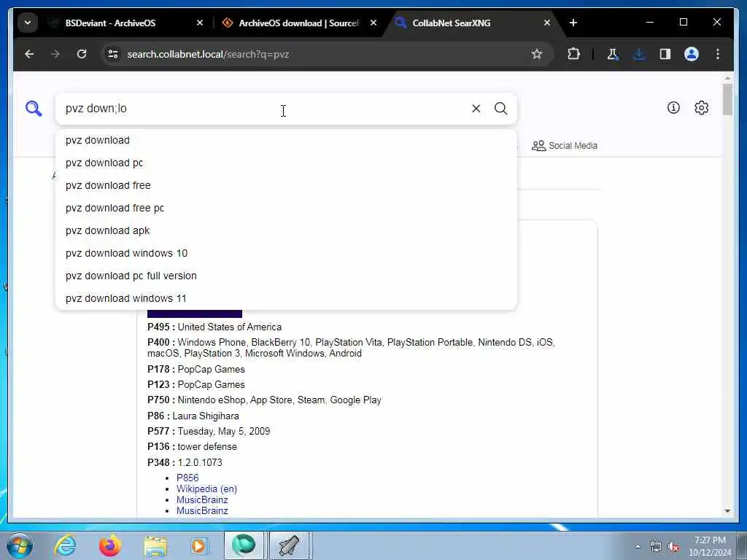This screenshot has width=747, height=560.
Task: Open Windows Explorer from taskbar
Action: (155, 547)
